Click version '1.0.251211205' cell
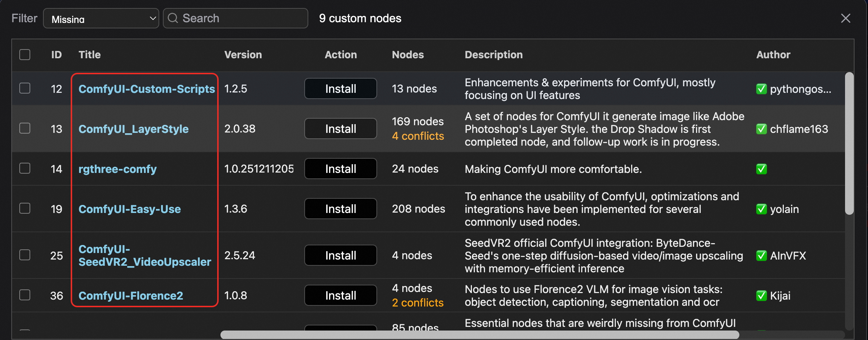The width and height of the screenshot is (868, 340). point(259,169)
